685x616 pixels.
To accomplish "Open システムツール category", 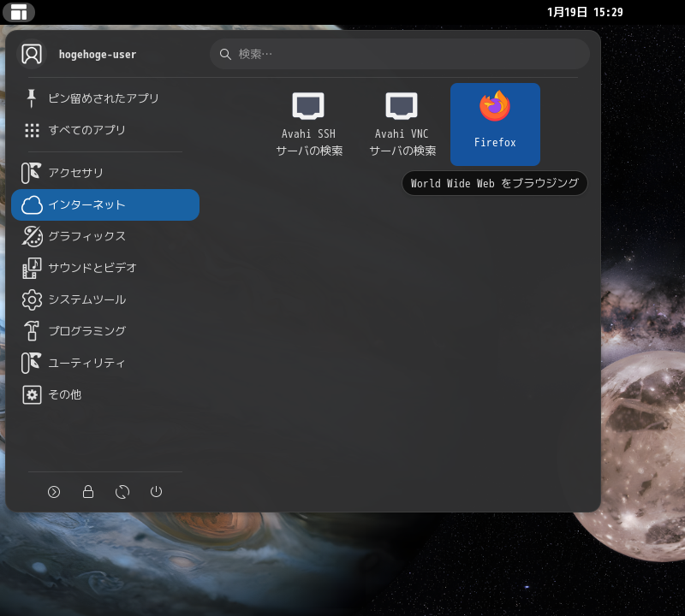I will coord(105,299).
